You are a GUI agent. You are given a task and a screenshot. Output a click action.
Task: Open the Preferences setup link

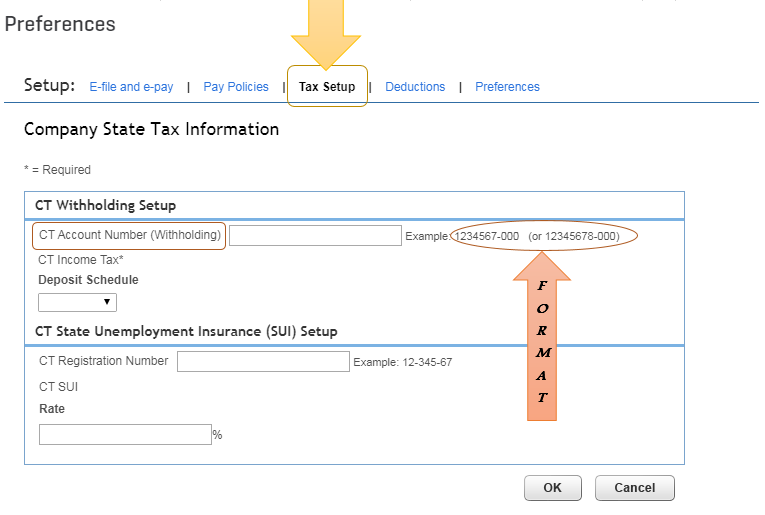point(507,87)
